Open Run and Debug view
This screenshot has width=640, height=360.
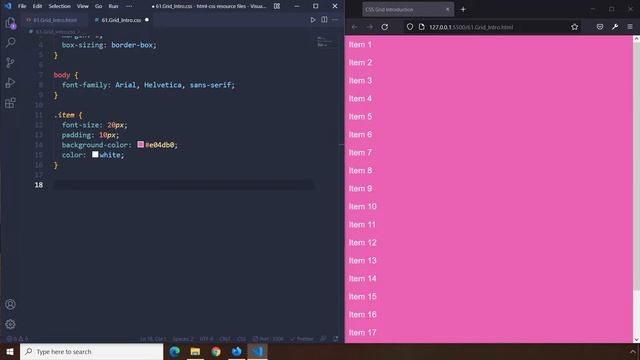(x=10, y=82)
